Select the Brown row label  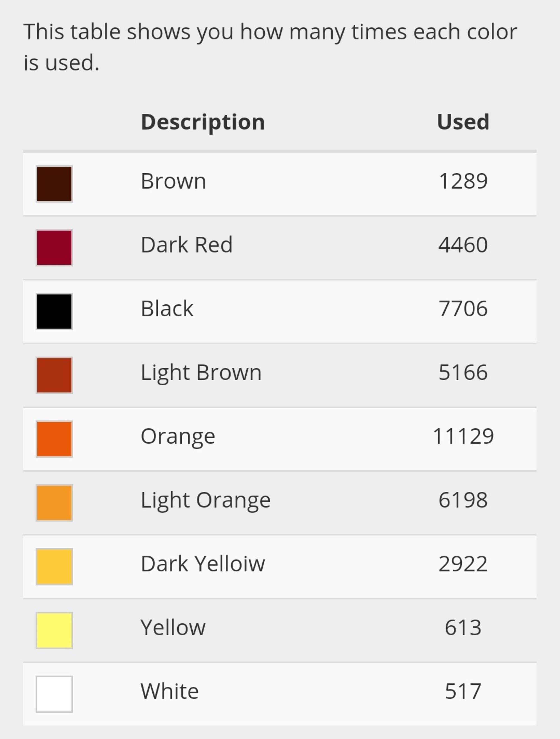[x=173, y=181]
